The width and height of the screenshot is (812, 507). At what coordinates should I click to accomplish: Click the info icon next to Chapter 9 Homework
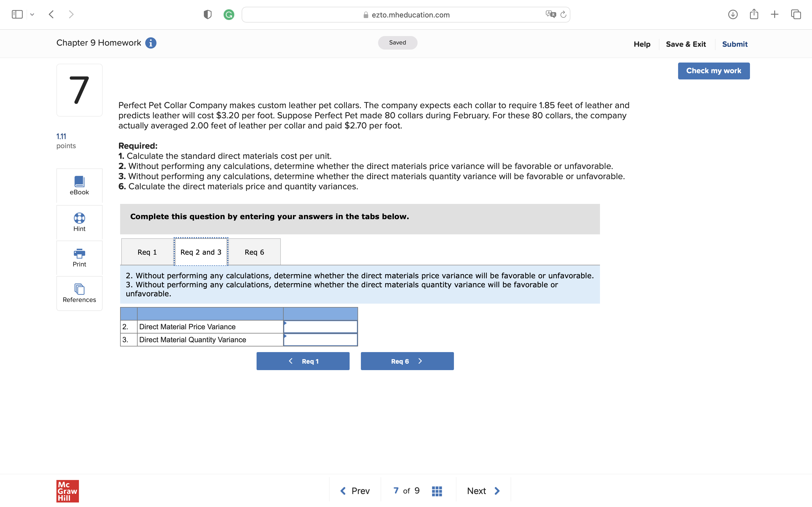(x=151, y=43)
